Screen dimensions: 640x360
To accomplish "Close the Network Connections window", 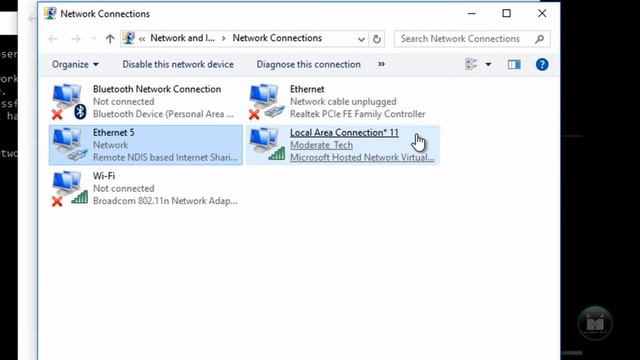I will pos(542,13).
